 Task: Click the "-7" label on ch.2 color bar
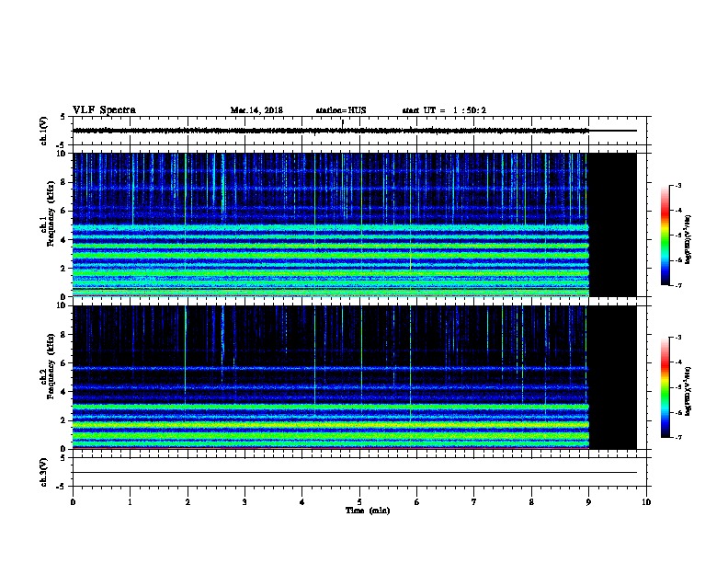[x=677, y=438]
